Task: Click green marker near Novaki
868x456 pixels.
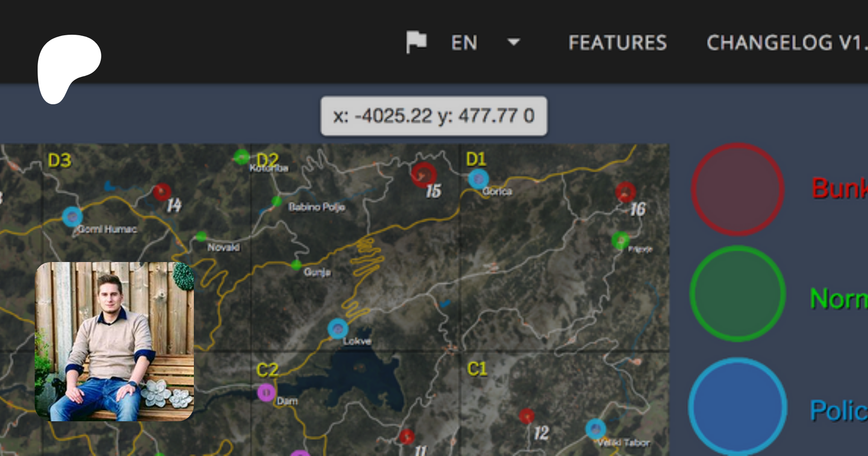Action: (202, 236)
